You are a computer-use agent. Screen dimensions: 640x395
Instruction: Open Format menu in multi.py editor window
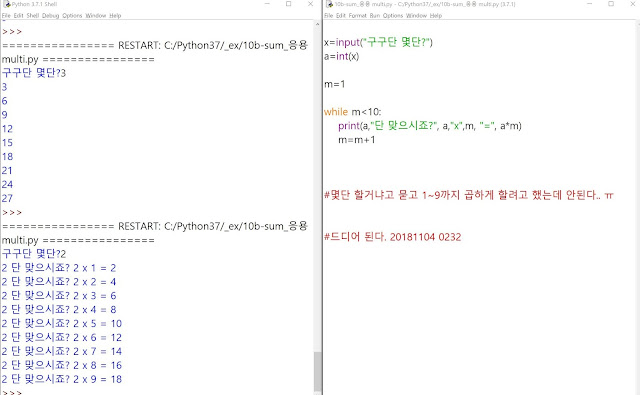coord(358,16)
